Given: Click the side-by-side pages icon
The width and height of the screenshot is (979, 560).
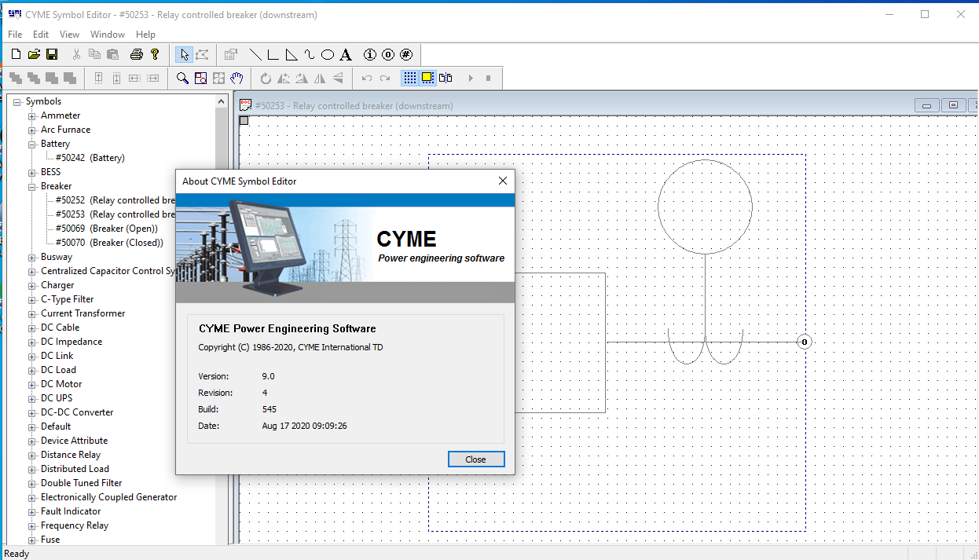Looking at the screenshot, I should pyautogui.click(x=445, y=78).
